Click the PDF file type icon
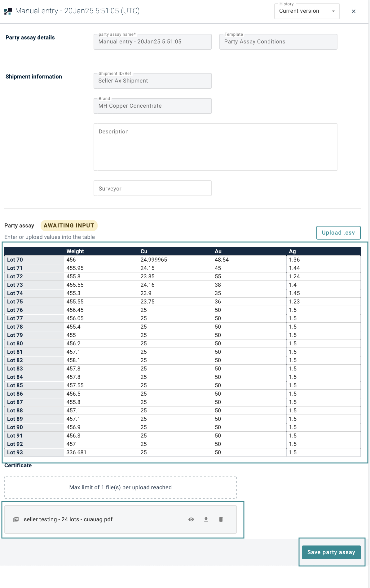This screenshot has height=588, width=370. pyautogui.click(x=16, y=519)
